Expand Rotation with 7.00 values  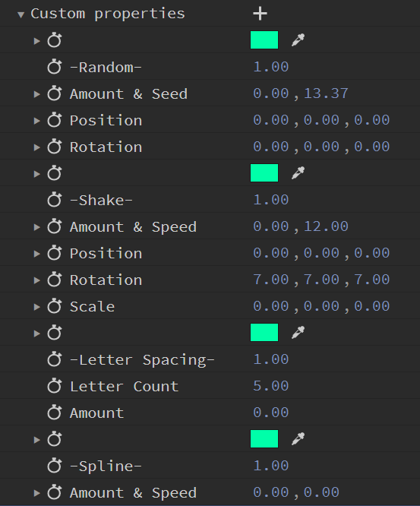click(36, 280)
